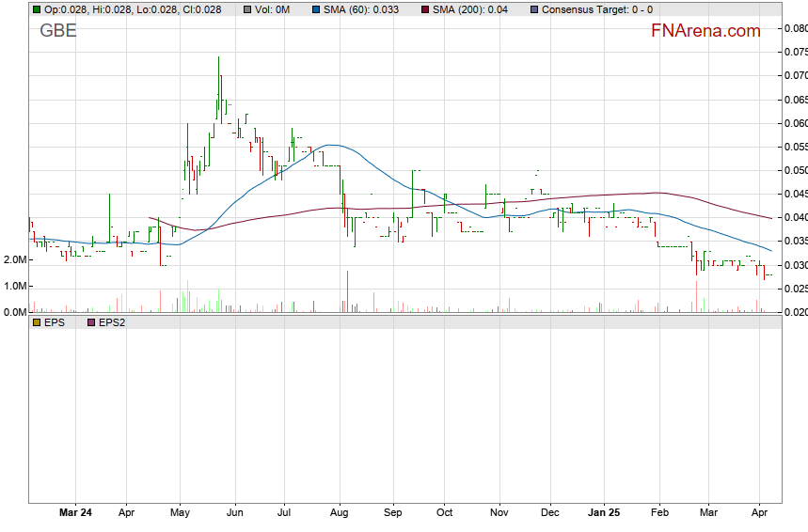The image size is (808, 532).
Task: Click the Consensus Target legend swatch
Action: (x=534, y=9)
